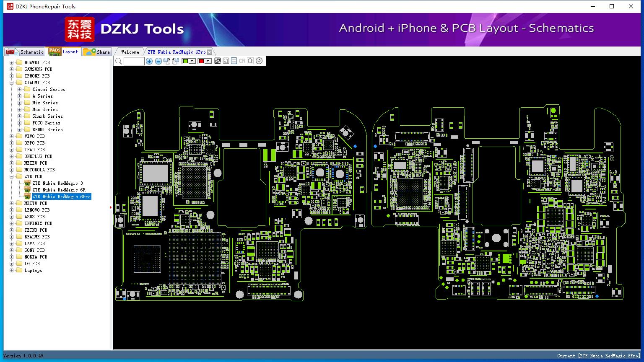The image size is (644, 362).
Task: Click the PCB file icon beside RedMagic 6R
Action: pyautogui.click(x=27, y=190)
